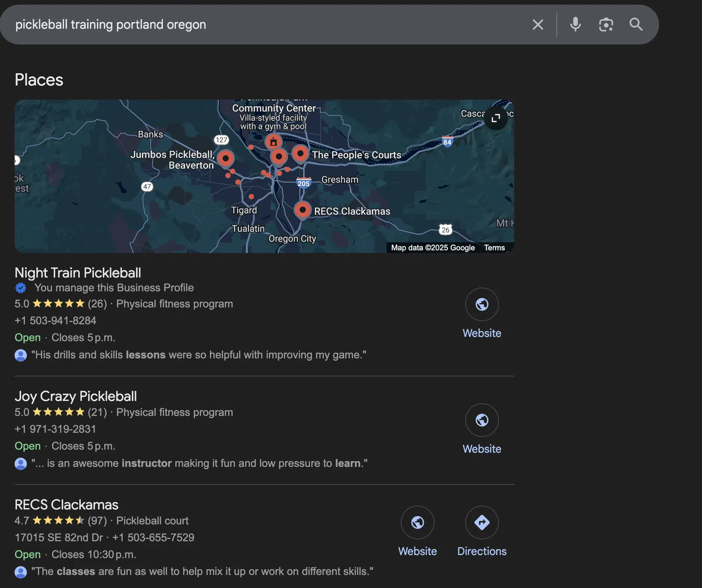Open Joy Crazy reviews count (21)

click(97, 412)
